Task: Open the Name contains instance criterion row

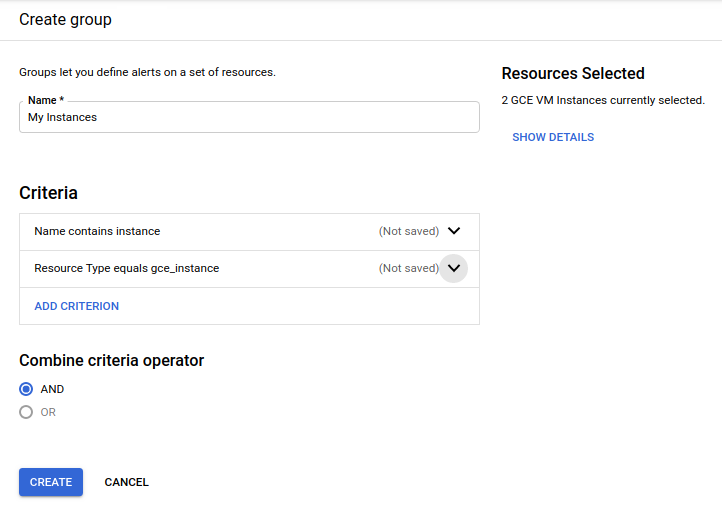Action: [97, 231]
